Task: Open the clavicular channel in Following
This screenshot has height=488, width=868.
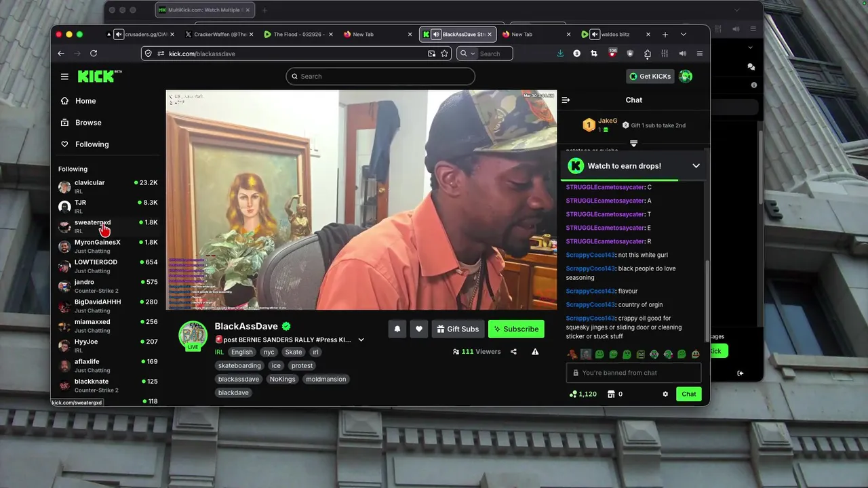Action: pyautogui.click(x=108, y=186)
